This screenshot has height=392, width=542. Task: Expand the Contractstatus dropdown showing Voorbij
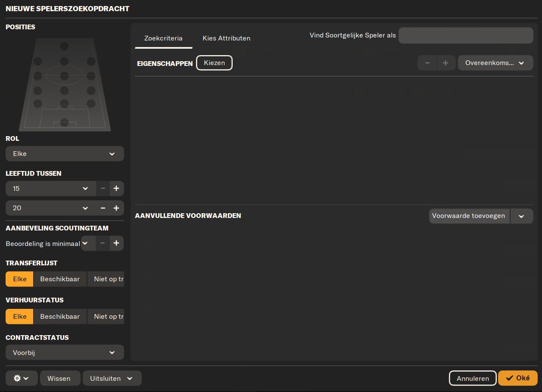click(65, 352)
